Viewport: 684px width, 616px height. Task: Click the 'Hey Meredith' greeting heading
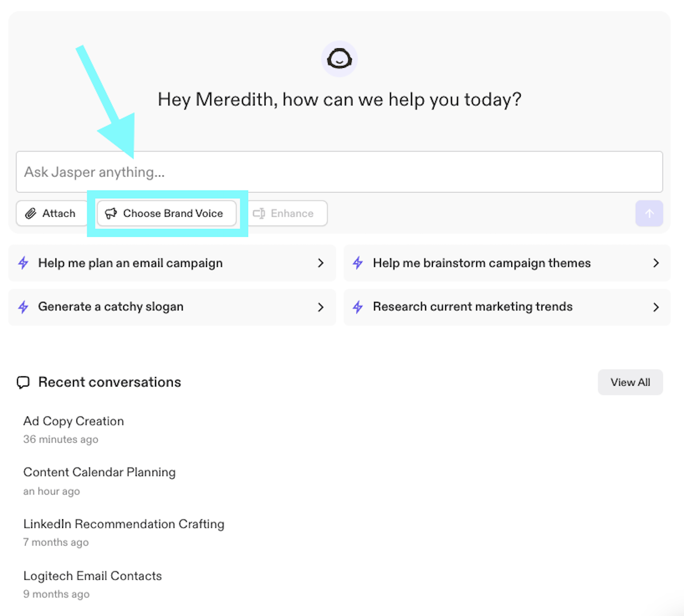[339, 100]
